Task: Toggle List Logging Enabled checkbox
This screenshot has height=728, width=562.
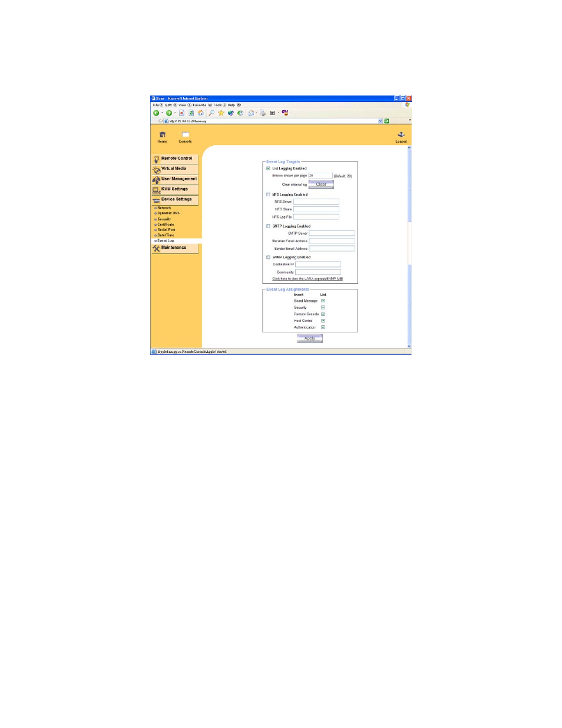Action: (268, 169)
